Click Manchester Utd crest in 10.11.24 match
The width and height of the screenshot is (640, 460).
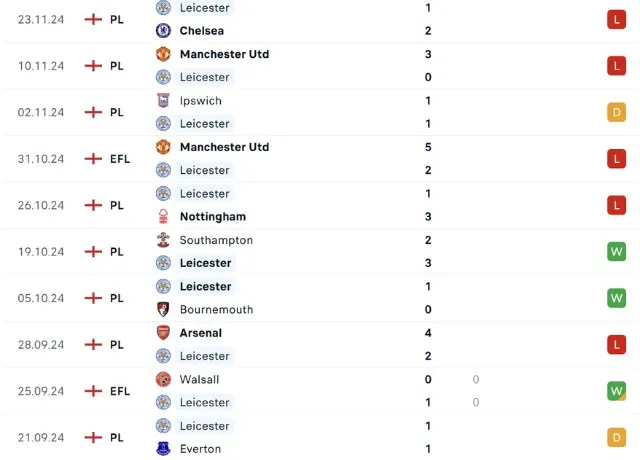point(163,54)
